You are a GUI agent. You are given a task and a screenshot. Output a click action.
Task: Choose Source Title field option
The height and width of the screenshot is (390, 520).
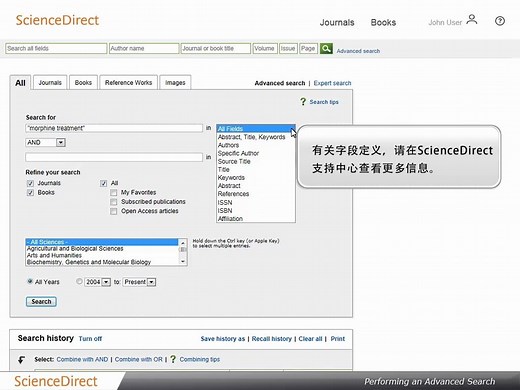point(256,161)
